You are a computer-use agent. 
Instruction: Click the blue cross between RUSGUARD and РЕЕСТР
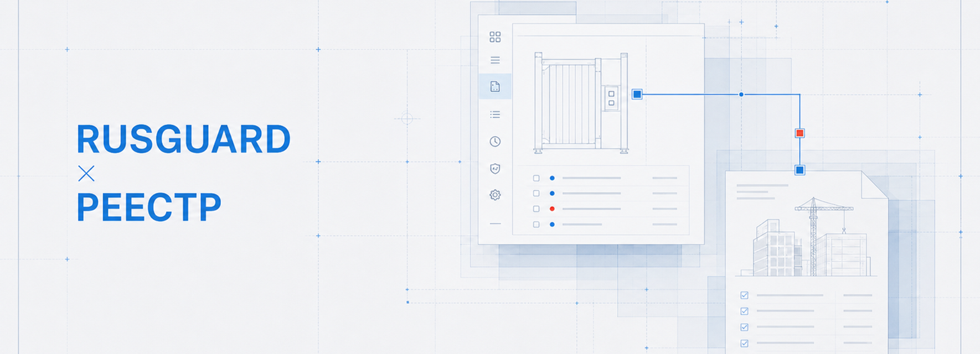[86, 174]
